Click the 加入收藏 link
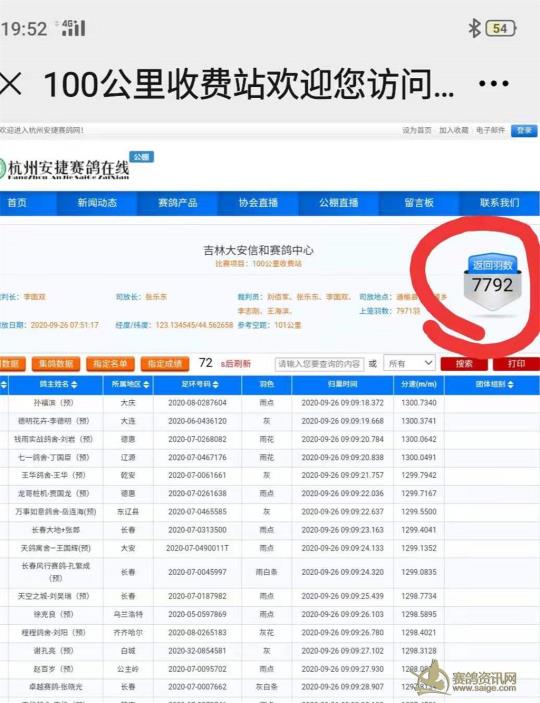Viewport: 540px width, 703px height. coord(453,130)
